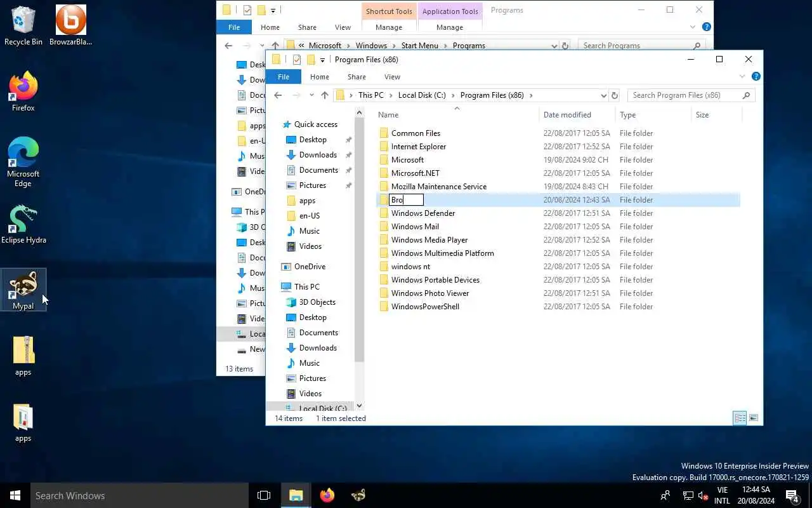Viewport: 812px width, 508px height.
Task: Click the Properties quick access toolbar icon
Action: [x=296, y=59]
